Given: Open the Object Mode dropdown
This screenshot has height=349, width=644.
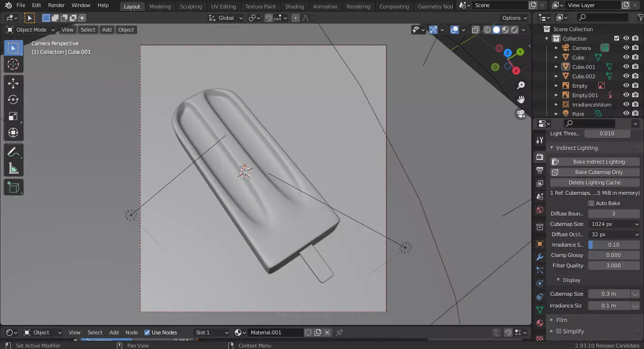Looking at the screenshot, I should [x=30, y=30].
